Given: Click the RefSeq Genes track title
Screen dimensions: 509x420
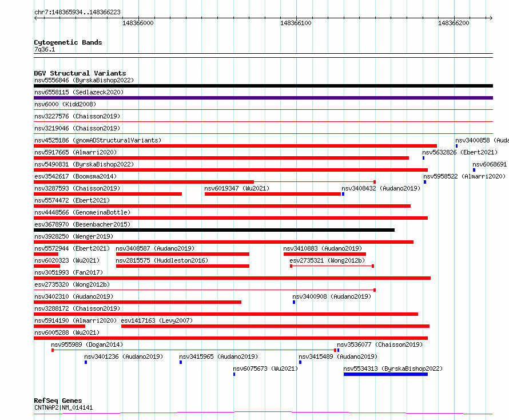Looking at the screenshot, I should click(58, 401).
